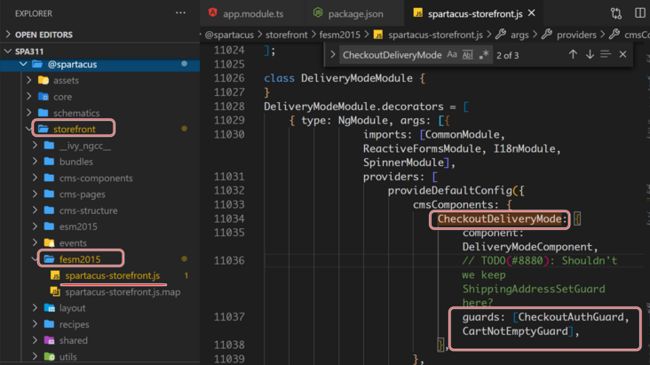Screen dimensions: 650x365
Task: Open spartacus-storefront.js file in explorer
Action: pos(112,276)
